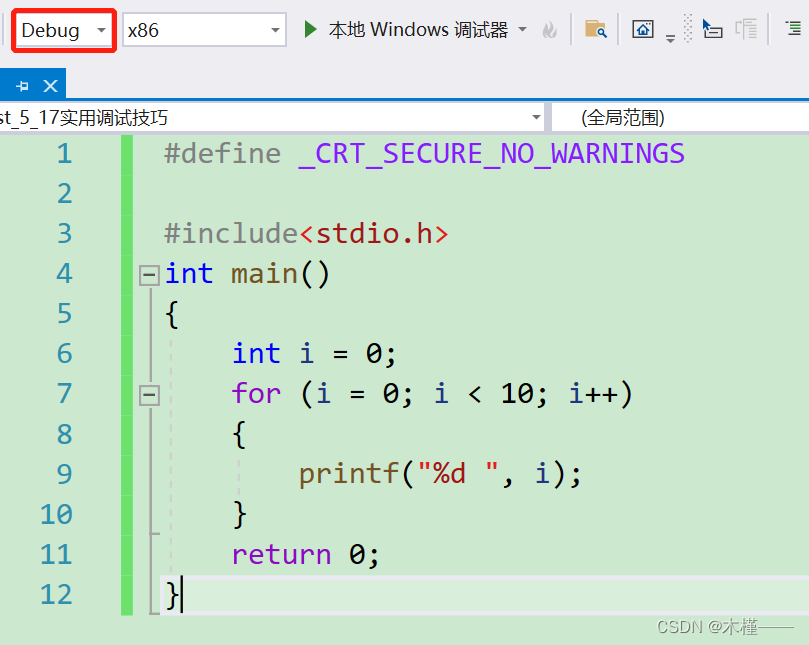Viewport: 809px width, 645px height.
Task: Click the cursor selection toolbar icon
Action: click(713, 29)
